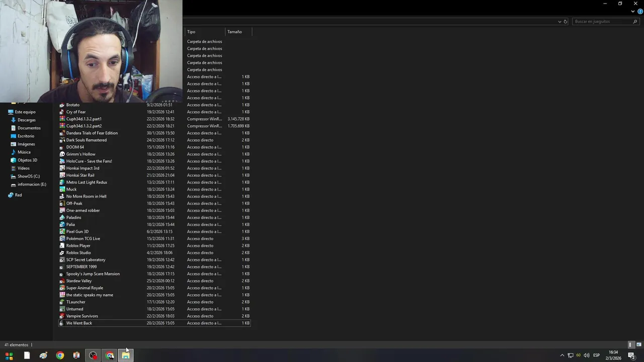Screen dimensions: 644x362
Task: Click the search magnifier icon
Action: click(x=635, y=22)
